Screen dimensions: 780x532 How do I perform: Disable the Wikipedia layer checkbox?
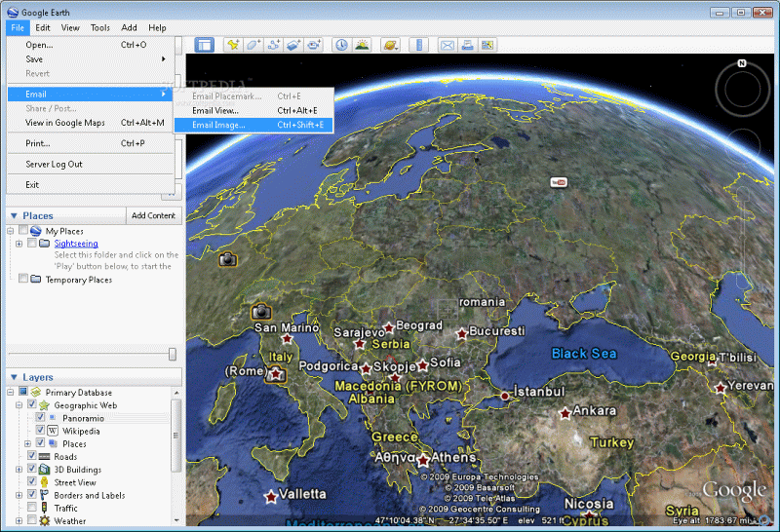click(x=41, y=431)
